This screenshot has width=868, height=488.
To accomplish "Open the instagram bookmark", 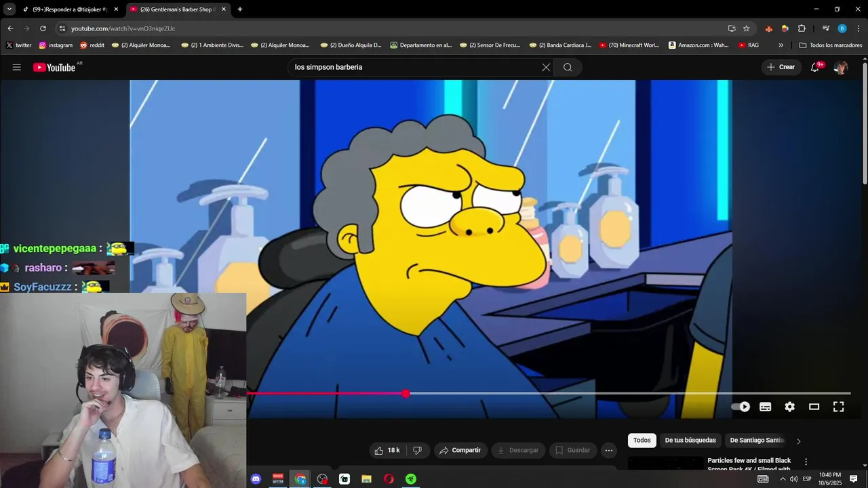I will point(56,45).
